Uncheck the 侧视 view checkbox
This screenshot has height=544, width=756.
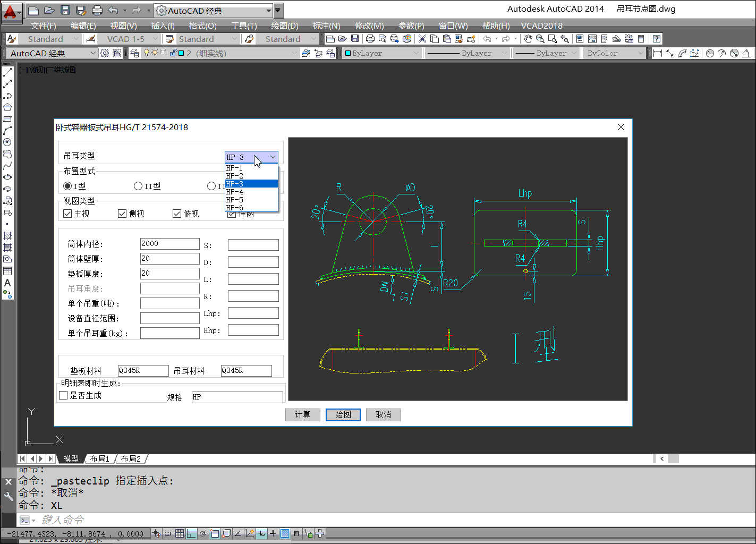coord(122,214)
